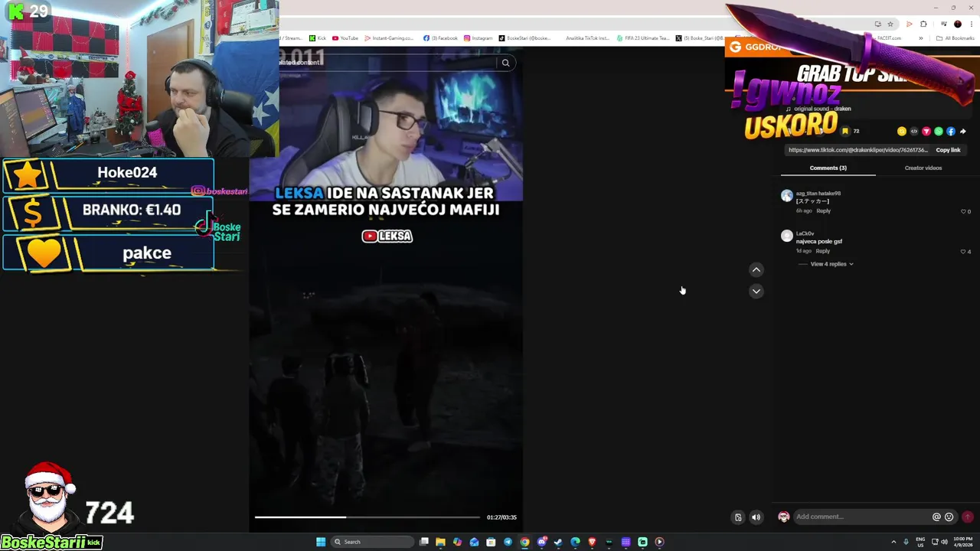Click the Copy link button

click(x=948, y=150)
